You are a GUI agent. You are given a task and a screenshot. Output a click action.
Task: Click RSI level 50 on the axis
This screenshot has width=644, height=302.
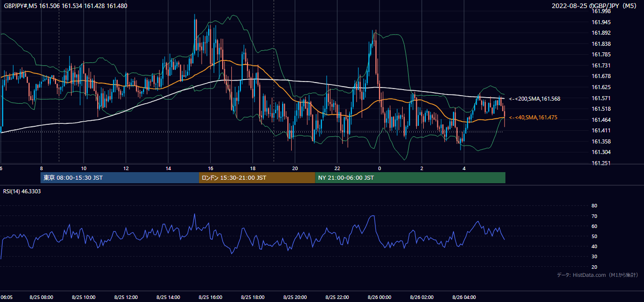[594, 236]
